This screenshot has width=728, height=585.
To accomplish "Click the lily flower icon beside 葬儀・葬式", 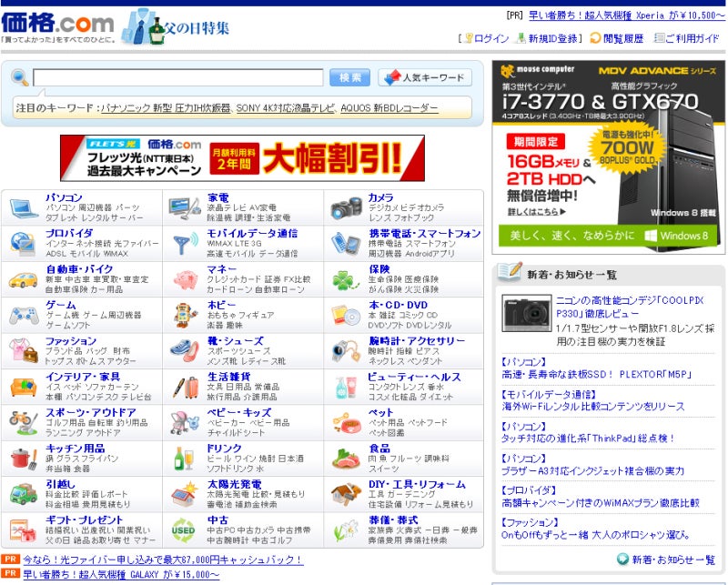I will (x=346, y=530).
